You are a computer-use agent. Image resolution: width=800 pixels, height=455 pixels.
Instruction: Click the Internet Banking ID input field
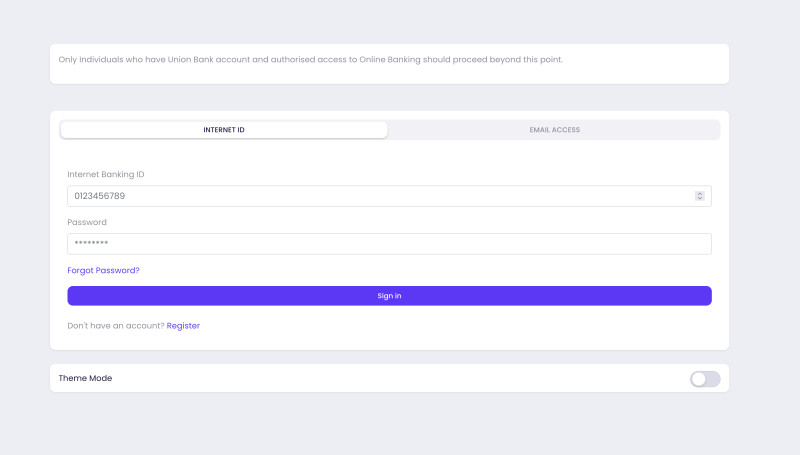coord(380,196)
